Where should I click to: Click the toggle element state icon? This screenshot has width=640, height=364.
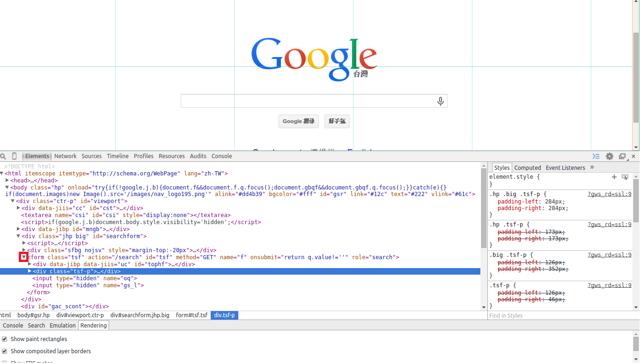click(x=625, y=177)
